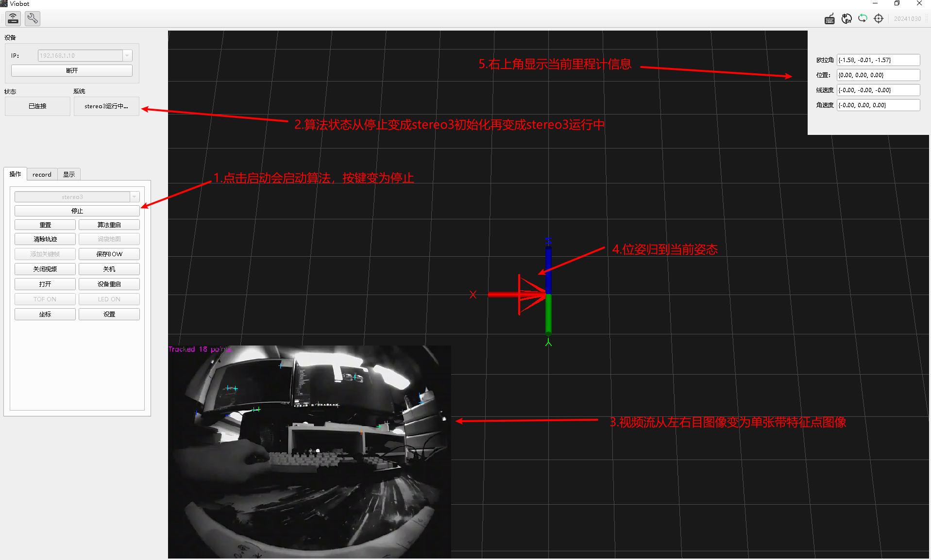Click the router connection toolbar icon
Viewport: 931px width, 560px height.
point(13,18)
